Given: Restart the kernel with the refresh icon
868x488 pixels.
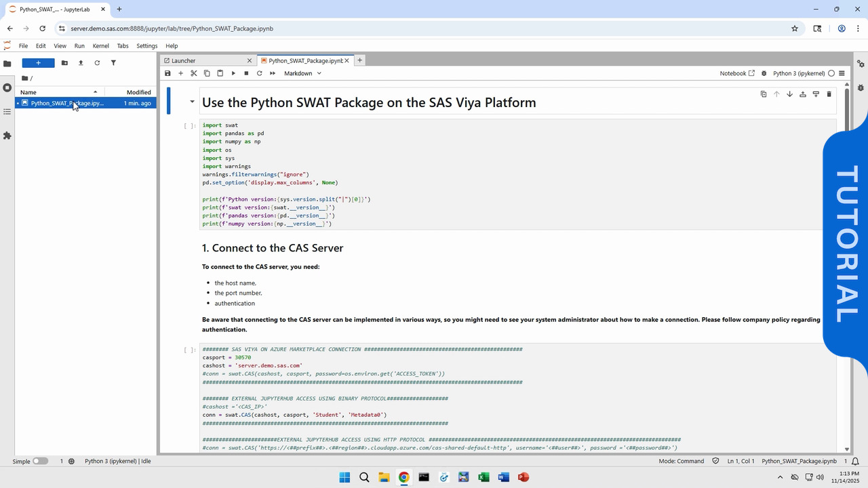Looking at the screenshot, I should pyautogui.click(x=259, y=73).
